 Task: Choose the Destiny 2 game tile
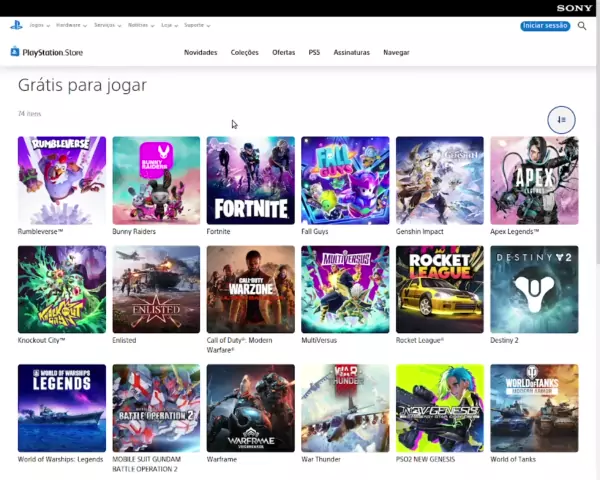(x=534, y=289)
